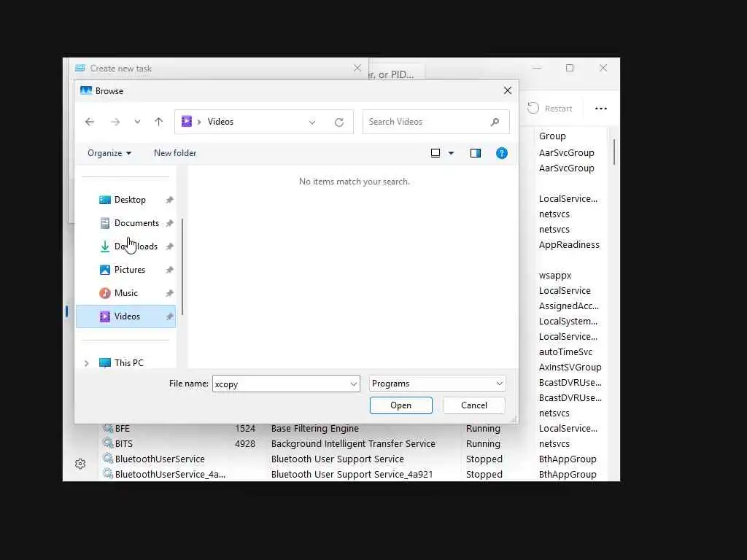The image size is (747, 560).
Task: Click the AssignedAcc... group cell
Action: 569,306
